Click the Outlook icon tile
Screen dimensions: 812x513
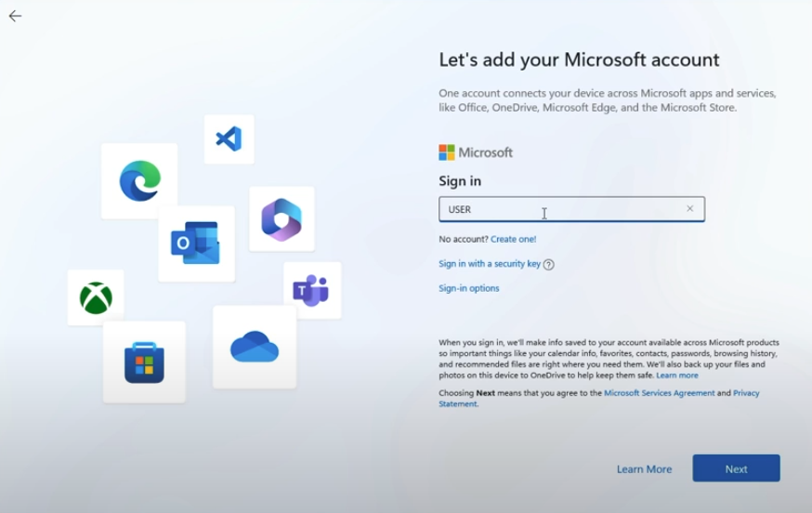[x=196, y=243]
